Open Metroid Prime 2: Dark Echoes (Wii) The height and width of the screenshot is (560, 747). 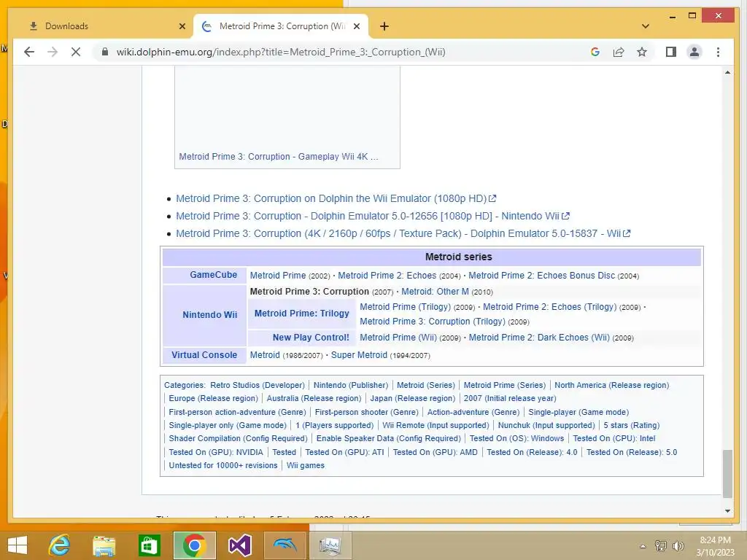pyautogui.click(x=539, y=337)
